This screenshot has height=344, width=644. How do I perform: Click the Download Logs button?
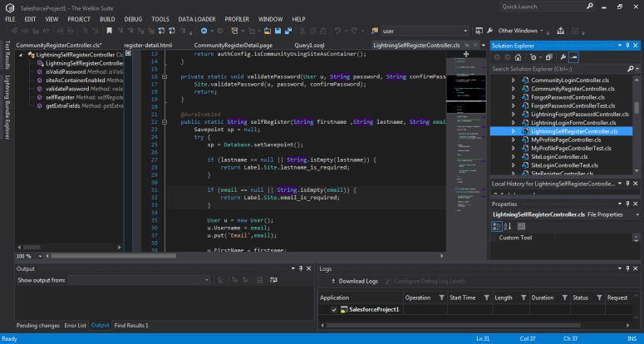353,281
